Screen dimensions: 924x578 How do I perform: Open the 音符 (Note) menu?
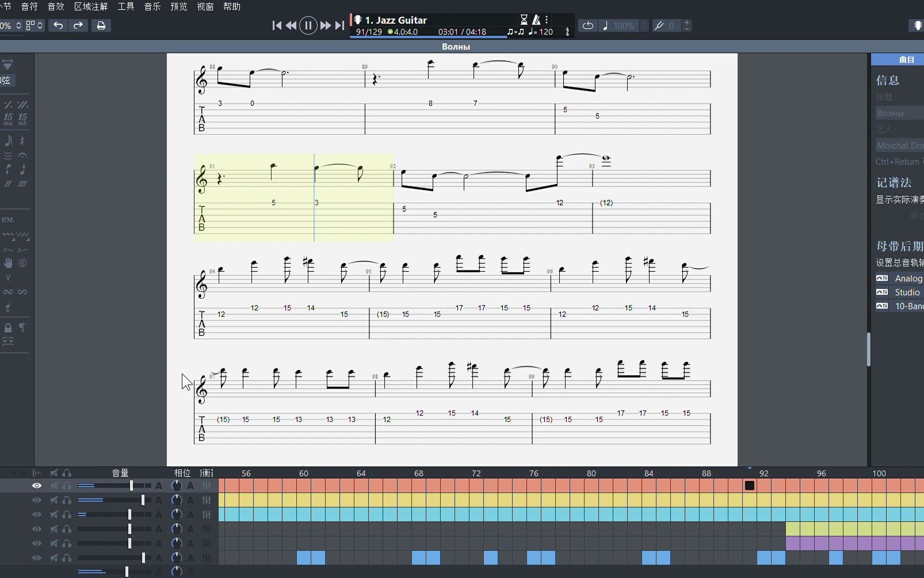point(29,6)
